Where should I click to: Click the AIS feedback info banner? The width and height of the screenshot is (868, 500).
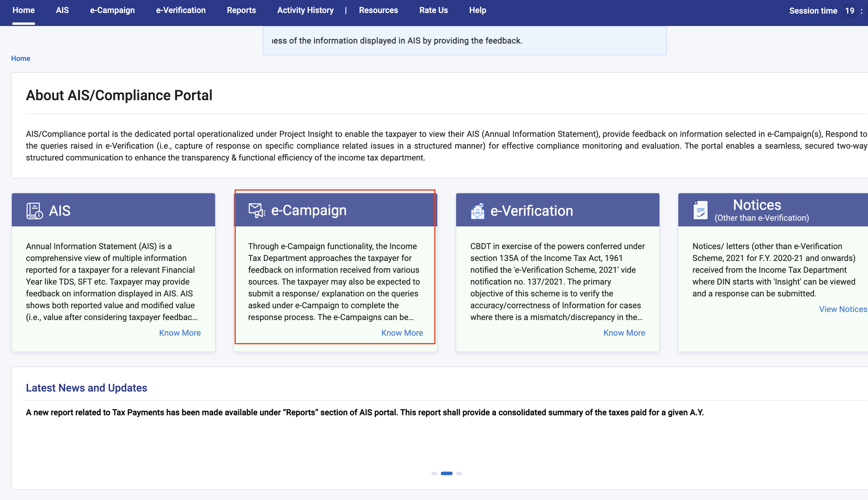point(464,41)
